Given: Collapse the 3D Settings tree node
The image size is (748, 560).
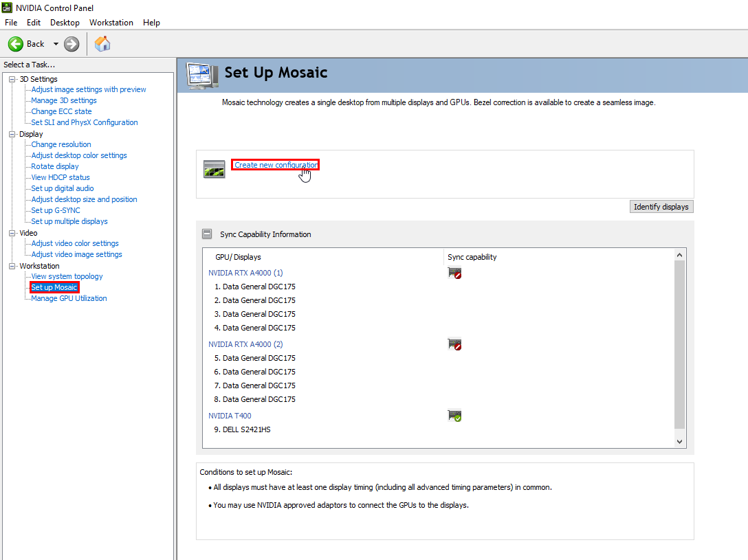Looking at the screenshot, I should (x=12, y=79).
